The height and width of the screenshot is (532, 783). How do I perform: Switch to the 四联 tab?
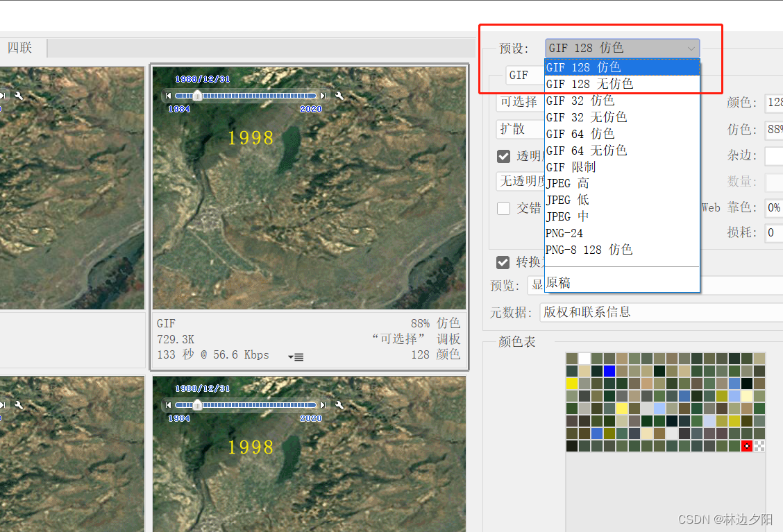20,48
